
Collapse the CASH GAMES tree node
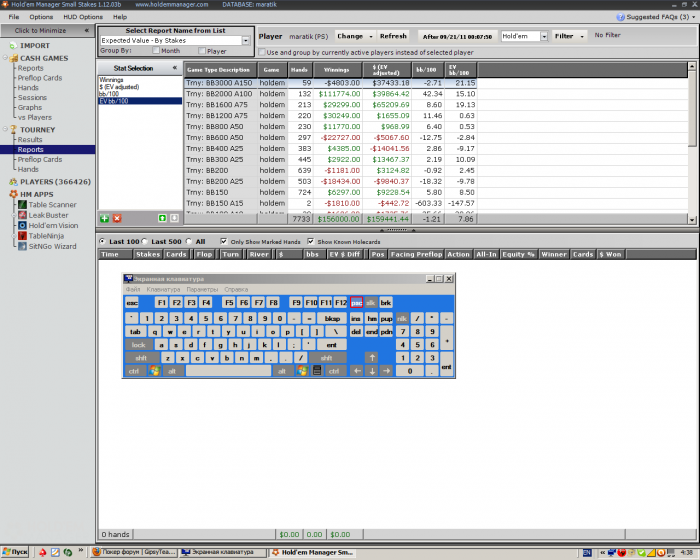5,58
